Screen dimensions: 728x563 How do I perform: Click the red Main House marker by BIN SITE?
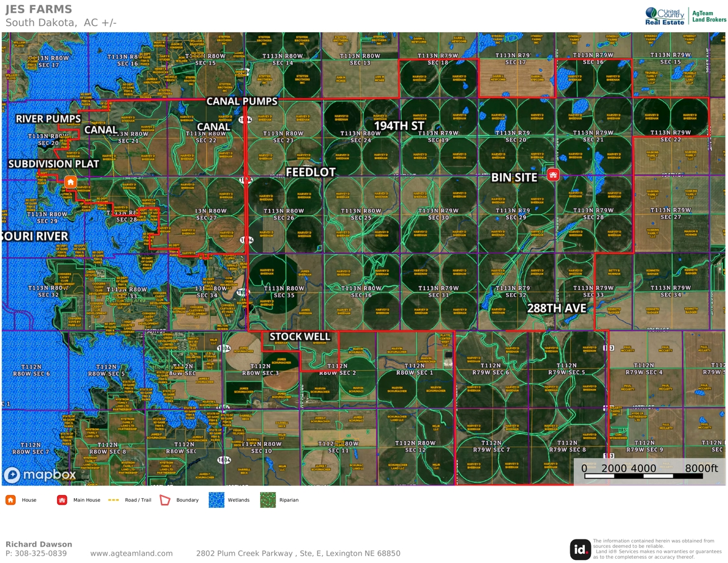tap(553, 175)
